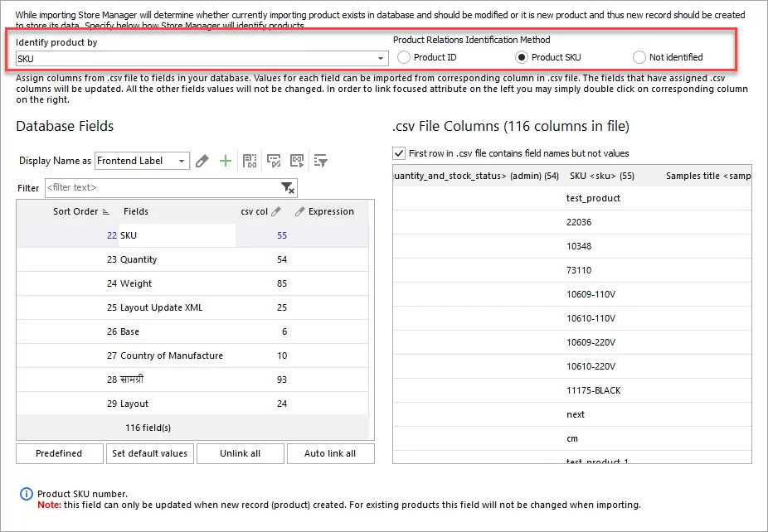
Task: Click the Set default values button
Action: [x=150, y=453]
